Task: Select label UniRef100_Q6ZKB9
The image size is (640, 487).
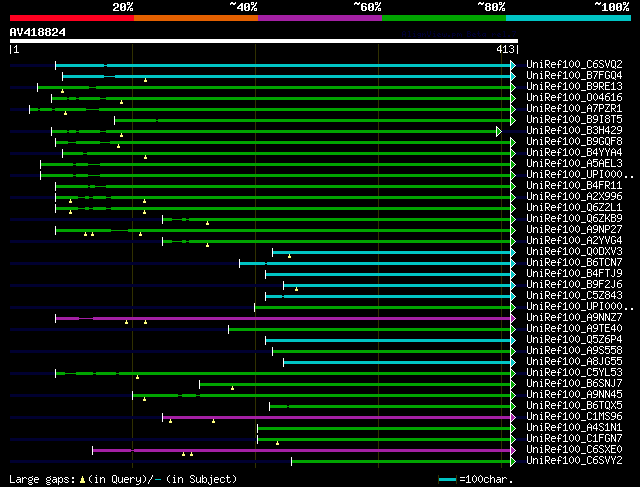Action: click(574, 219)
